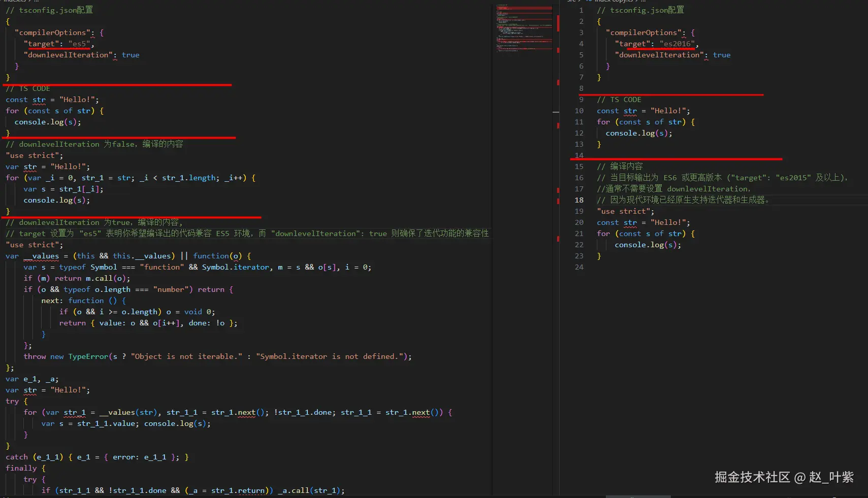868x498 pixels.
Task: Select the "es2016" target value in right editor
Action: (677, 44)
